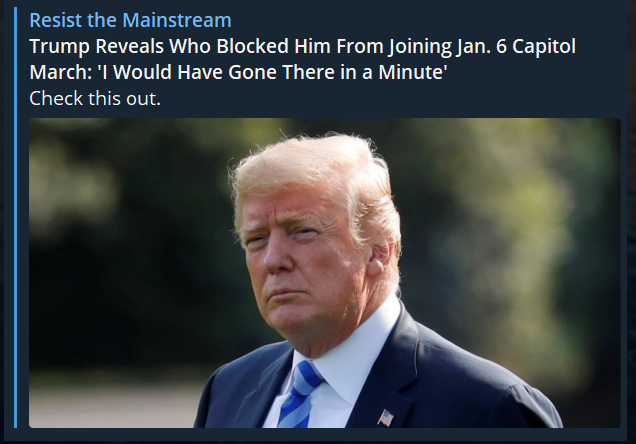Click the blue vertical bar of link preview
636x444 pixels.
pyautogui.click(x=15, y=217)
